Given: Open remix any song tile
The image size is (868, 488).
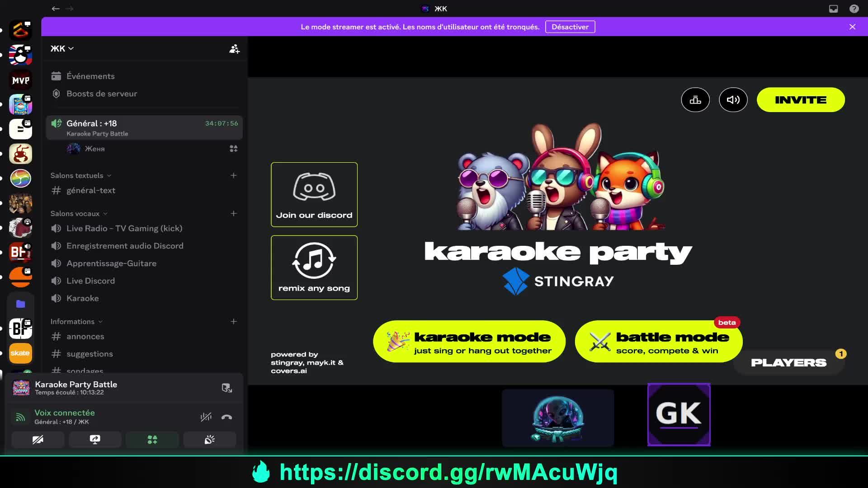Looking at the screenshot, I should [314, 267].
